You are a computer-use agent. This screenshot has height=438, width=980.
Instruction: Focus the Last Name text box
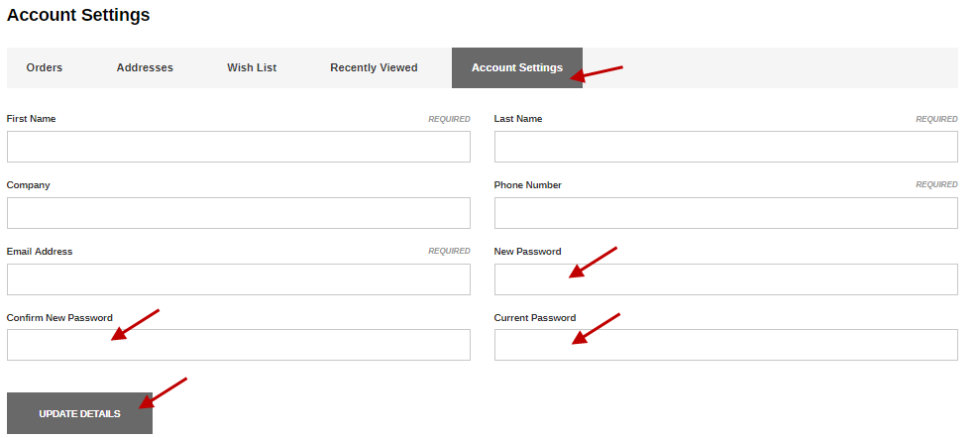pos(725,147)
